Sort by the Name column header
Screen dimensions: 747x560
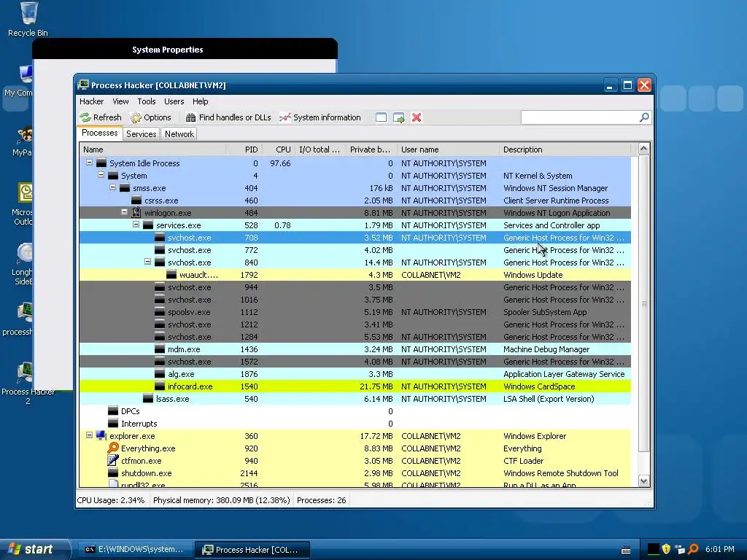point(152,149)
